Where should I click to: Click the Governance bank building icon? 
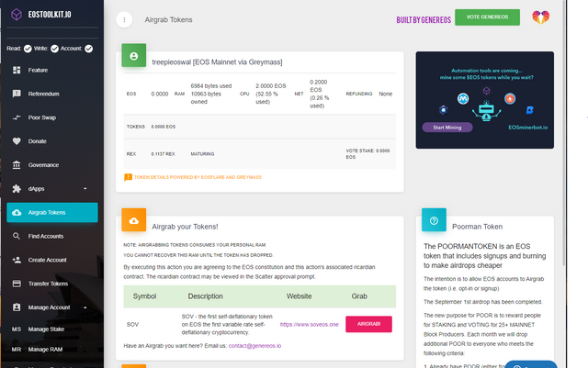[17, 165]
